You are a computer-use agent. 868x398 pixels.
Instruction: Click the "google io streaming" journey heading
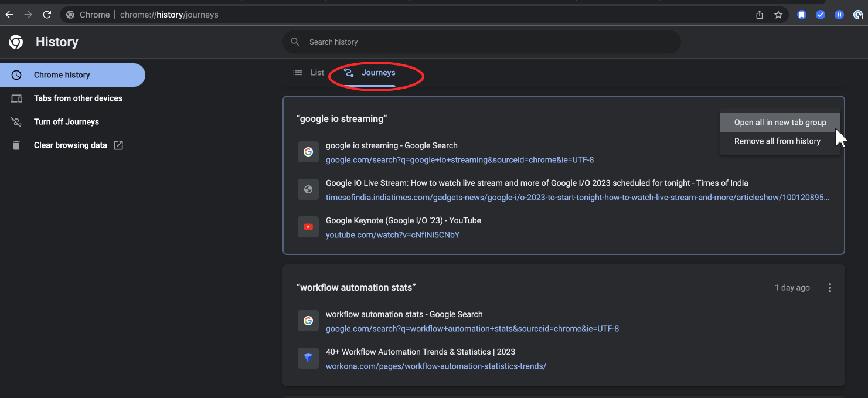(x=342, y=119)
